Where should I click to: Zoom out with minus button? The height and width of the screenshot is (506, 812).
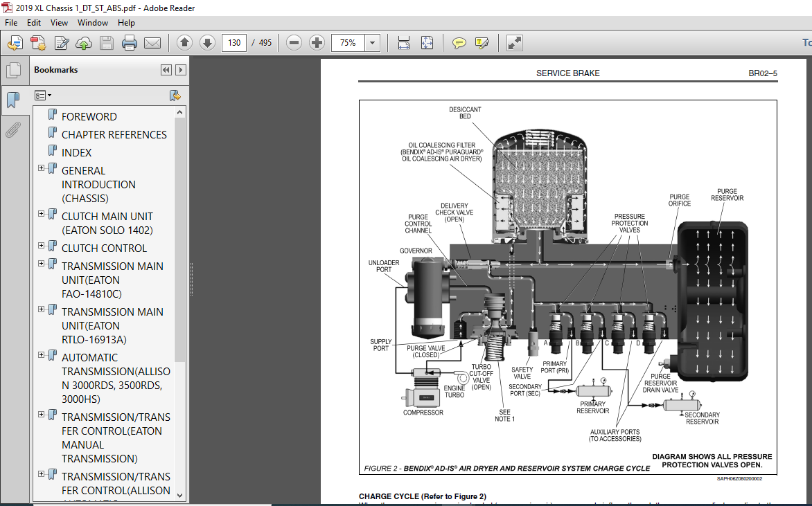pos(294,42)
